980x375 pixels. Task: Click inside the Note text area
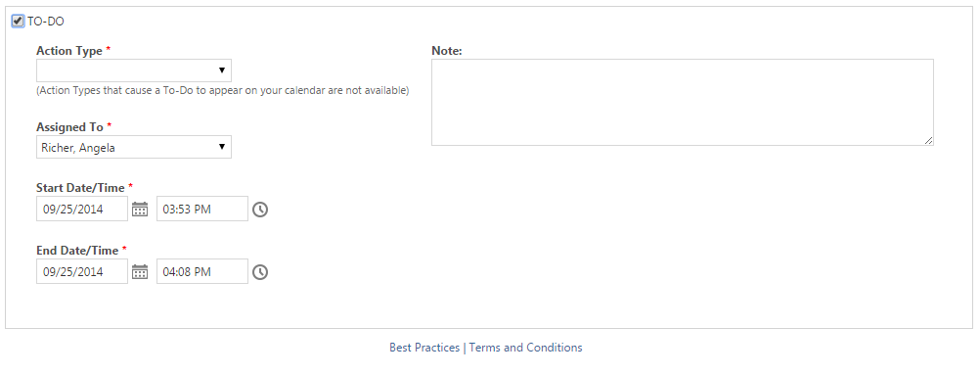[x=683, y=102]
